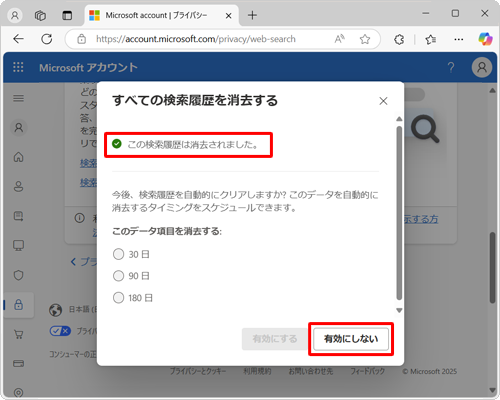This screenshot has width=500, height=400.
Task: Open Order history cart sidebar icon
Action: pyautogui.click(x=18, y=334)
